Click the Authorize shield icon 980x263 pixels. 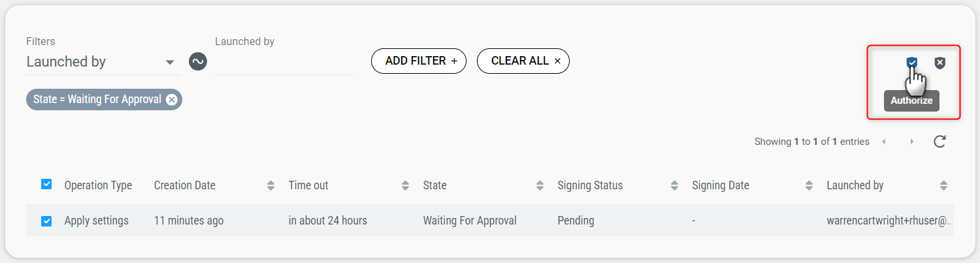(911, 63)
